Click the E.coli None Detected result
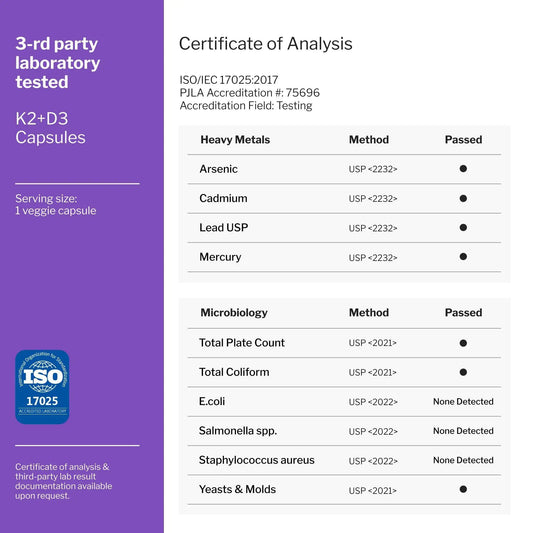 [x=463, y=402]
